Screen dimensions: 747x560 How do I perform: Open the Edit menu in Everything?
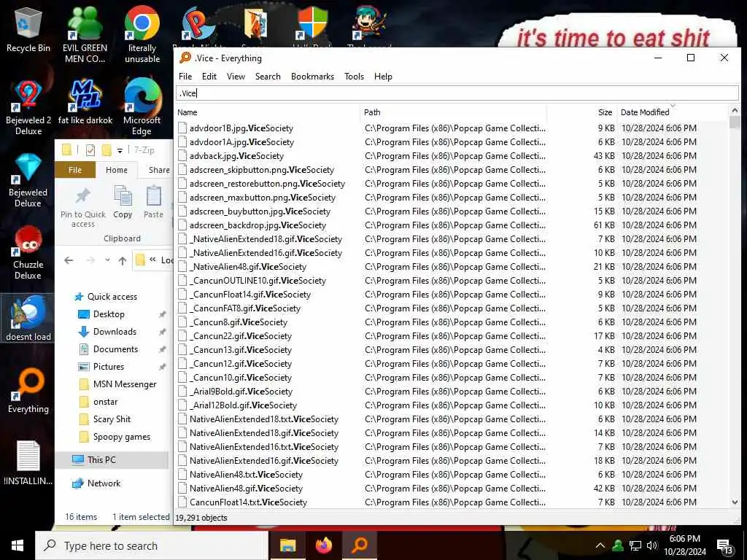click(209, 76)
